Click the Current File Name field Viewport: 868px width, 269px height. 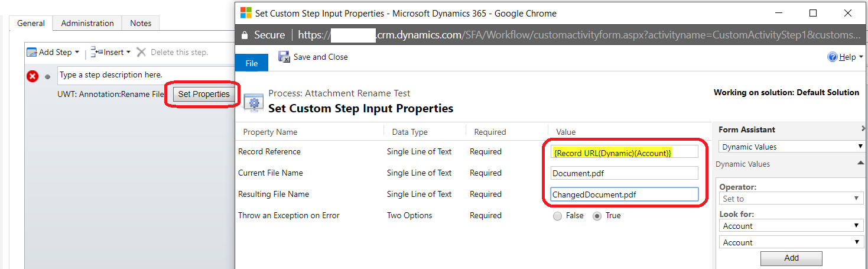pos(625,173)
